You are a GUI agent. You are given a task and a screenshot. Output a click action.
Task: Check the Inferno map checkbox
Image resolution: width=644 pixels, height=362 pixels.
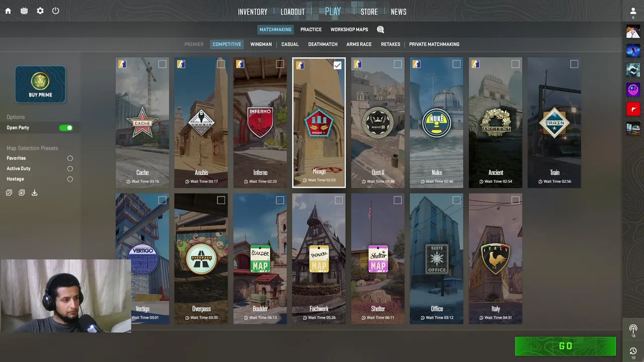click(280, 64)
